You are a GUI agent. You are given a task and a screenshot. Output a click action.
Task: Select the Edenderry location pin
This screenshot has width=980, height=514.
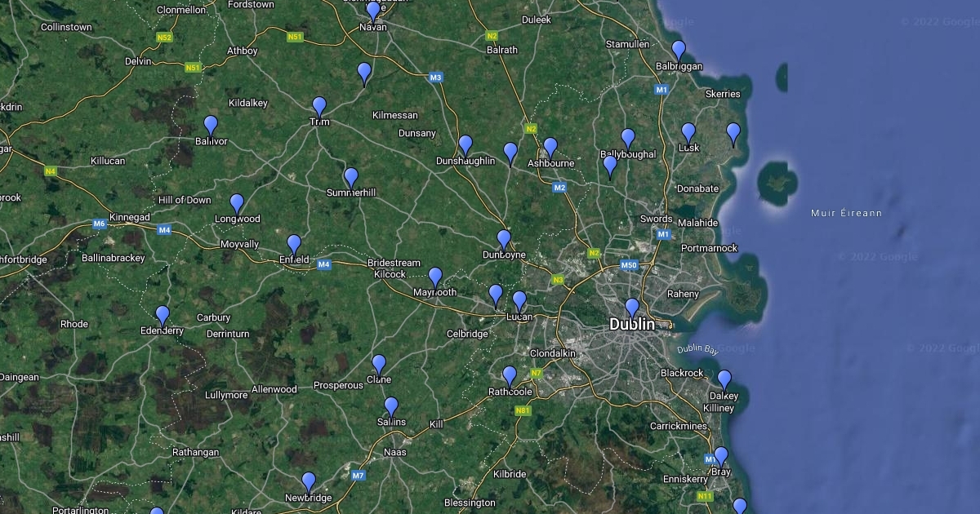coord(163,317)
